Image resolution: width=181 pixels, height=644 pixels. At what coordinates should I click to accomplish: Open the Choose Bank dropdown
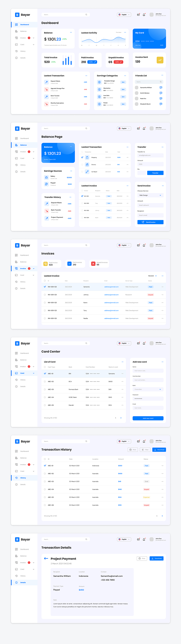click(x=148, y=389)
